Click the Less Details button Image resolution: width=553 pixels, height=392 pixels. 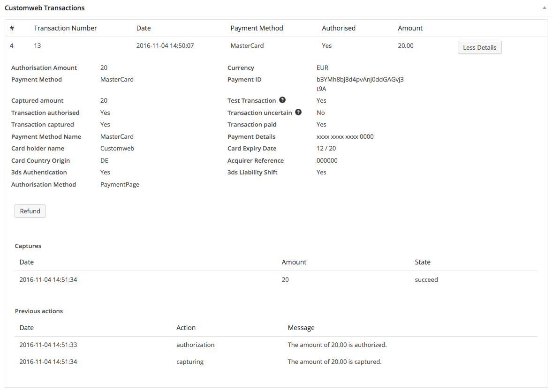pyautogui.click(x=479, y=47)
